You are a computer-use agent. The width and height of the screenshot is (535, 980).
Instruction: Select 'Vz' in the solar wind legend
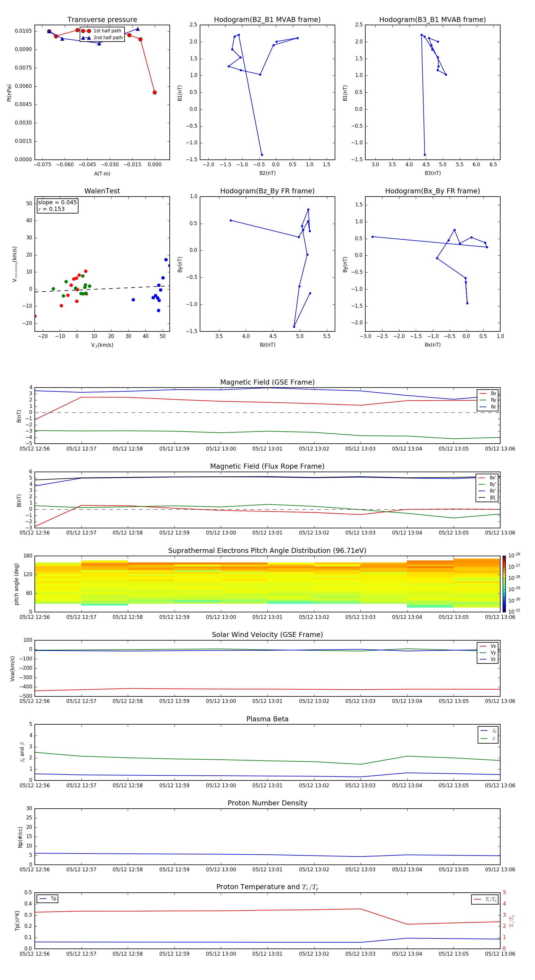[x=488, y=659]
